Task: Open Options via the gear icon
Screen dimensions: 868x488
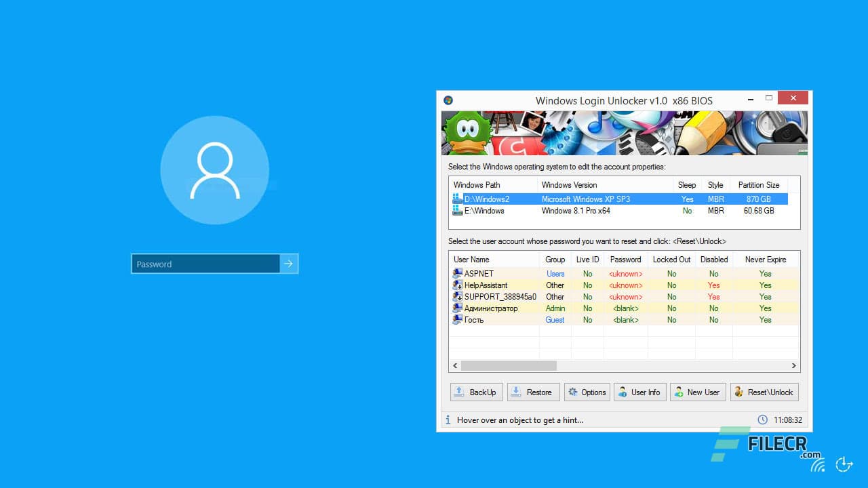Action: coord(572,392)
